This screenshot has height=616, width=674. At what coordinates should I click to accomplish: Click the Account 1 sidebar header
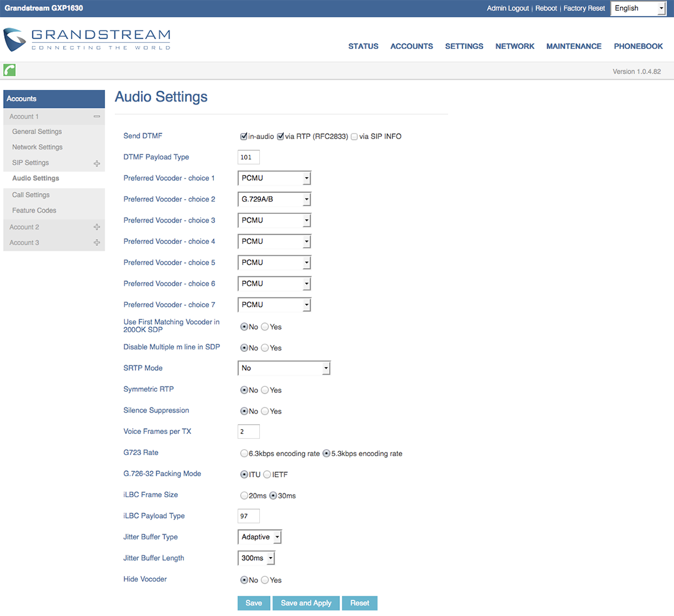click(x=54, y=116)
